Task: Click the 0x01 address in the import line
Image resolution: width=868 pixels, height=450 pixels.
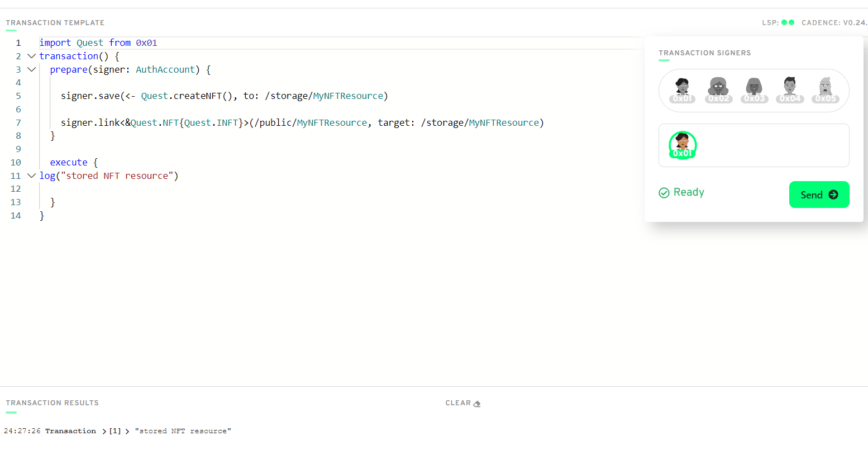Action: (146, 43)
